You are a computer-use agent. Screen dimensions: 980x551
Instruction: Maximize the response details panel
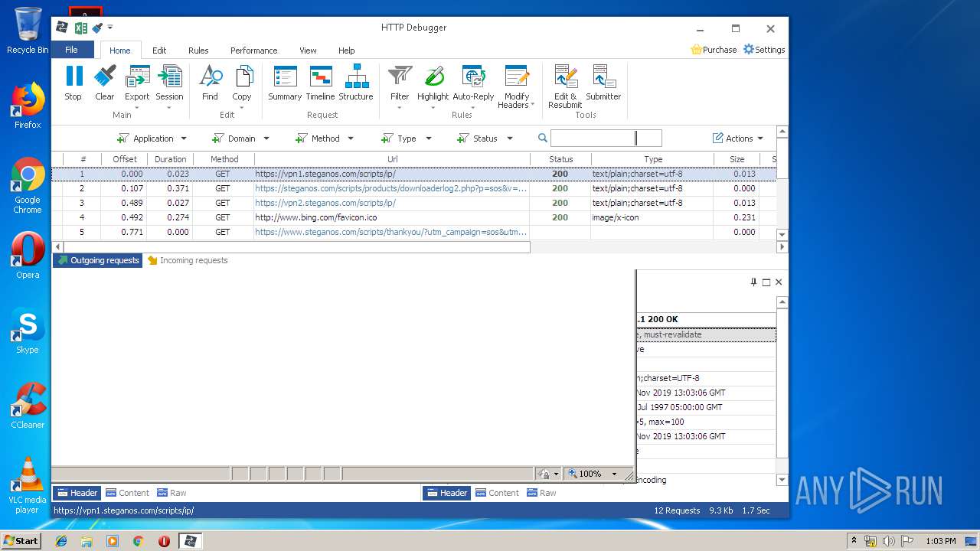(766, 282)
